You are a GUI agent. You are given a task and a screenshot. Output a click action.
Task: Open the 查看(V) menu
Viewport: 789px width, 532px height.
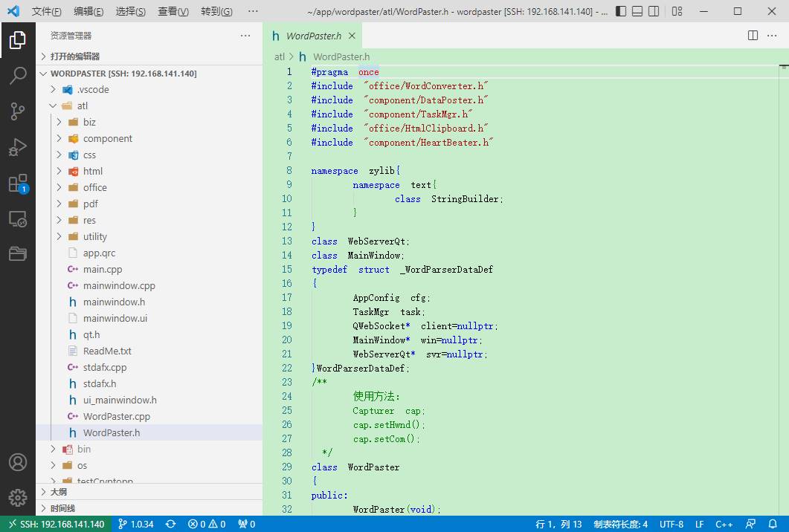[173, 11]
